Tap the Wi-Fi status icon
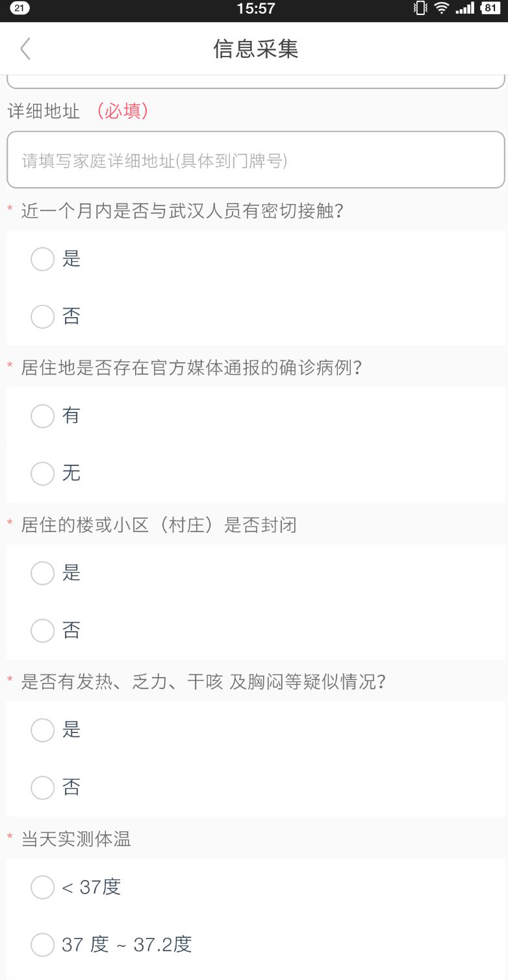 pyautogui.click(x=442, y=8)
